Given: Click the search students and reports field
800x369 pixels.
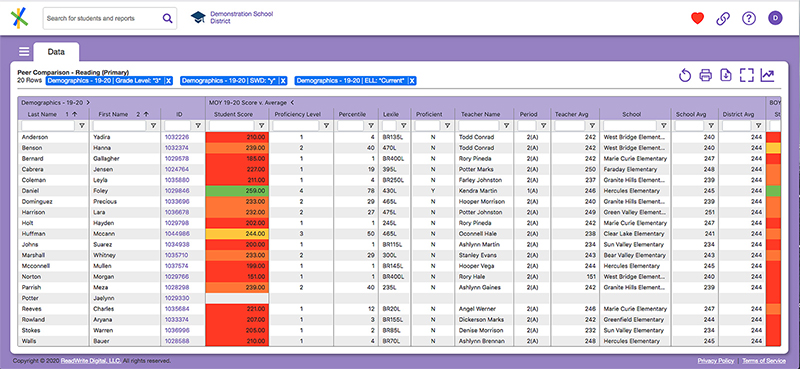Looking at the screenshot, I should (x=103, y=18).
